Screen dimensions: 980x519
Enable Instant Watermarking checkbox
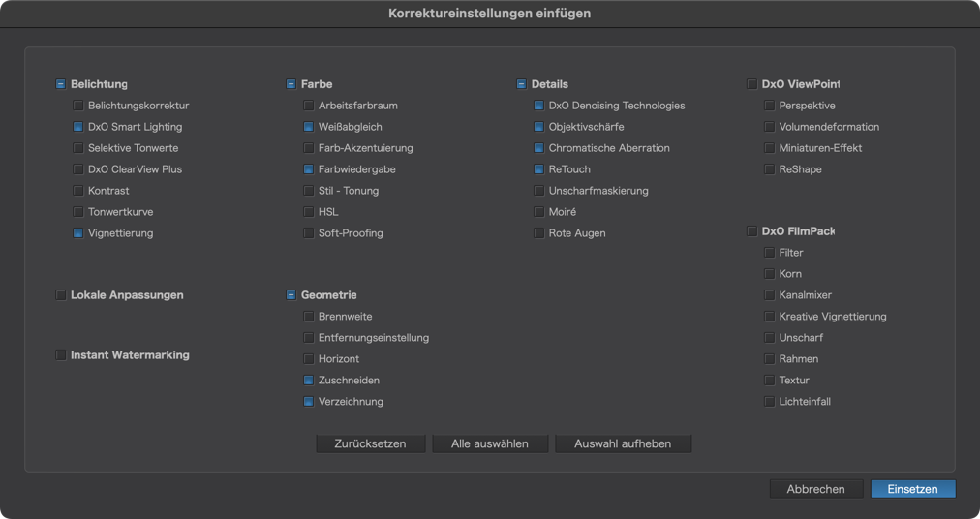coord(61,355)
